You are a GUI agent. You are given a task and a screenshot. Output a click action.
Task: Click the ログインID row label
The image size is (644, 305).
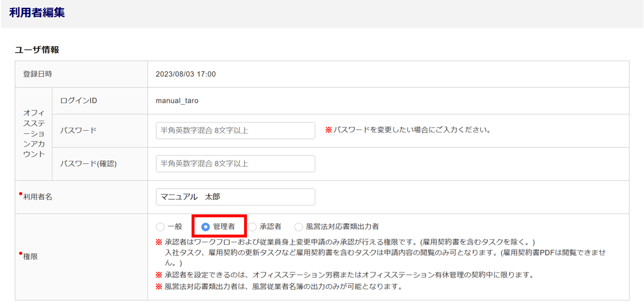[78, 100]
